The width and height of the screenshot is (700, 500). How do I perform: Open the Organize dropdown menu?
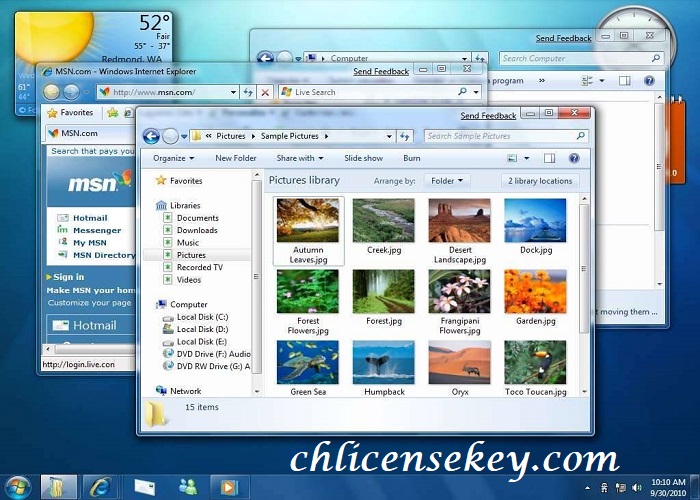pos(173,158)
